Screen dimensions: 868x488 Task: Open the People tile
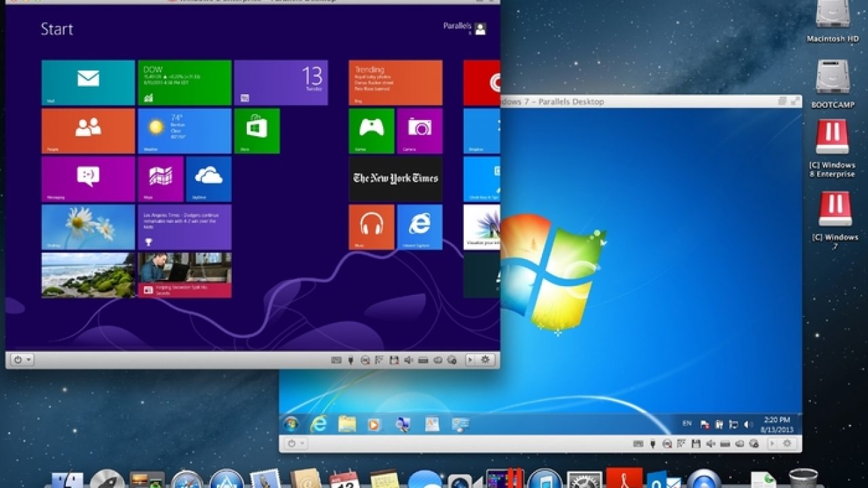88,131
